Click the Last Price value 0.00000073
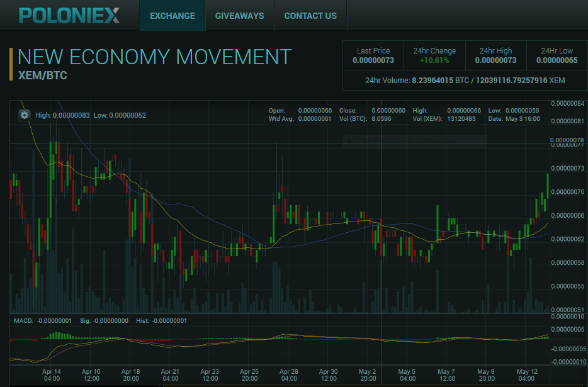 pyautogui.click(x=373, y=60)
